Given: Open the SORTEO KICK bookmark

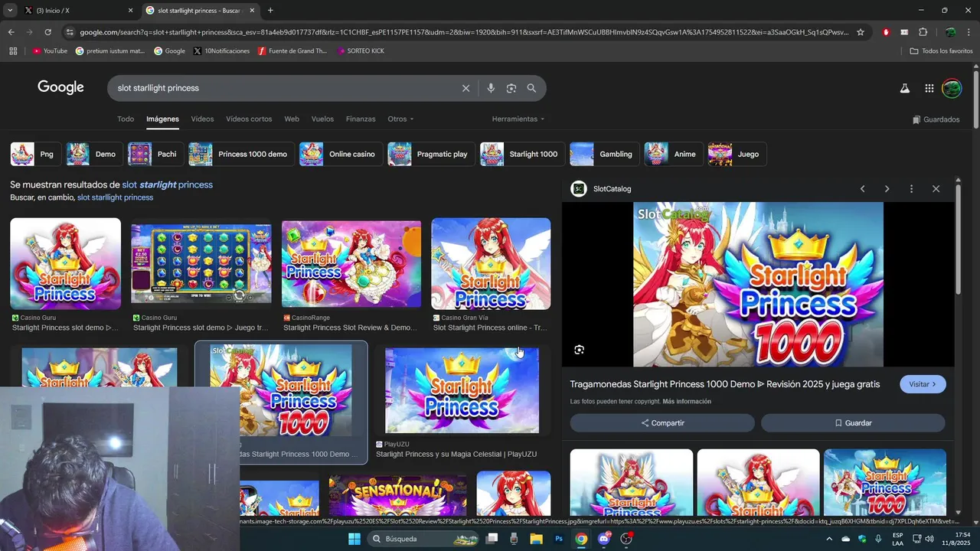Looking at the screenshot, I should pyautogui.click(x=360, y=51).
